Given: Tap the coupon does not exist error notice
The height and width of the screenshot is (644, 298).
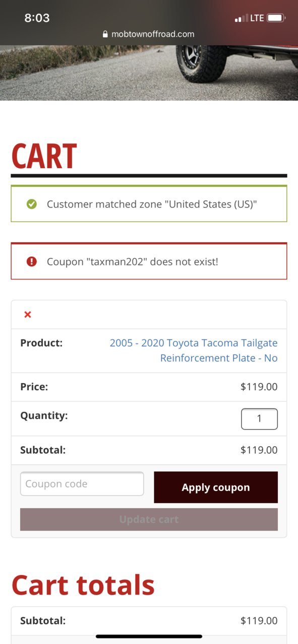Looking at the screenshot, I should click(149, 261).
